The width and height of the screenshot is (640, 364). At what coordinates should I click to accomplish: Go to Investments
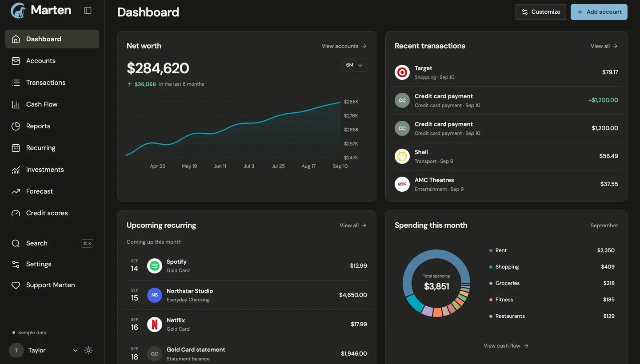52,170
